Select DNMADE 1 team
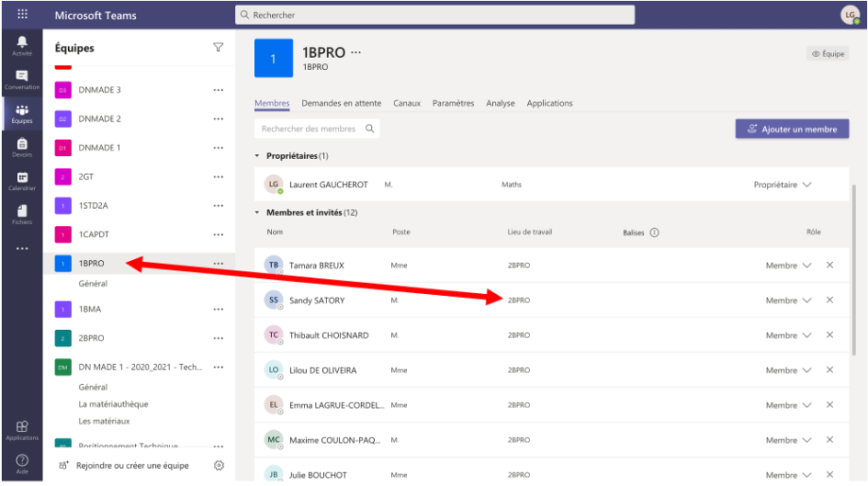The height and width of the screenshot is (486, 868). coord(99,148)
